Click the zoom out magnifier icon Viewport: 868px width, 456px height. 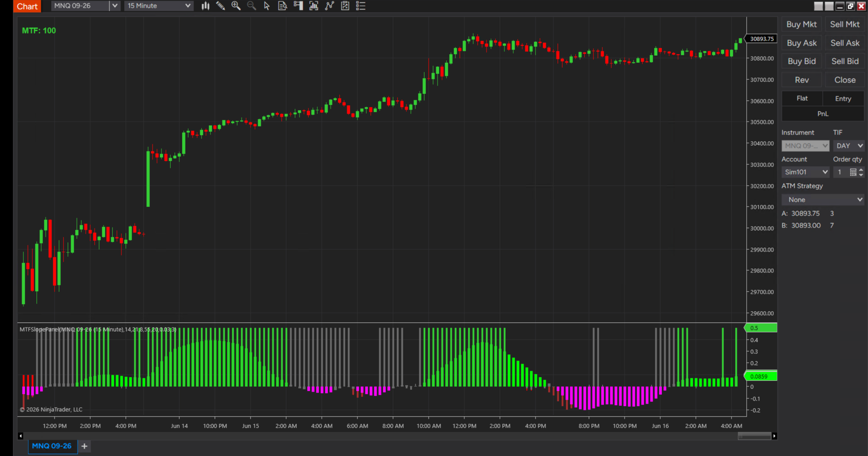pyautogui.click(x=251, y=6)
